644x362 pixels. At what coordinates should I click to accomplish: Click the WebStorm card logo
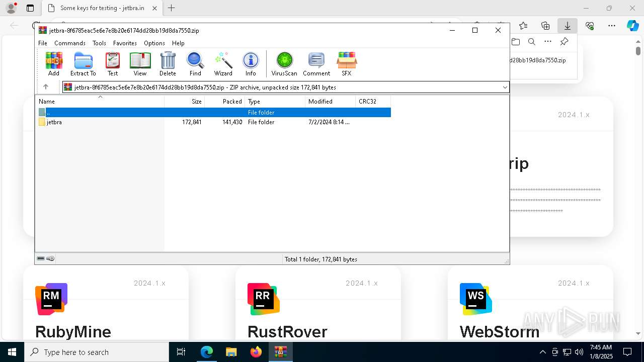click(x=476, y=299)
